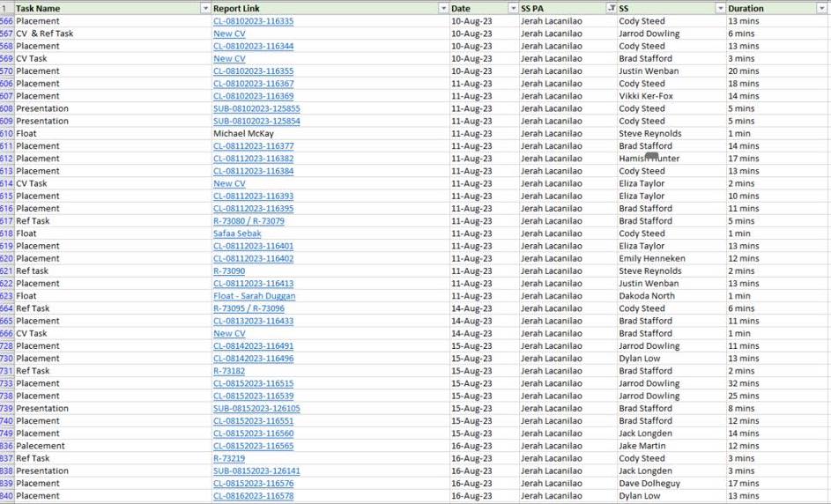Open the Task Name column filter dropdown

[x=205, y=9]
